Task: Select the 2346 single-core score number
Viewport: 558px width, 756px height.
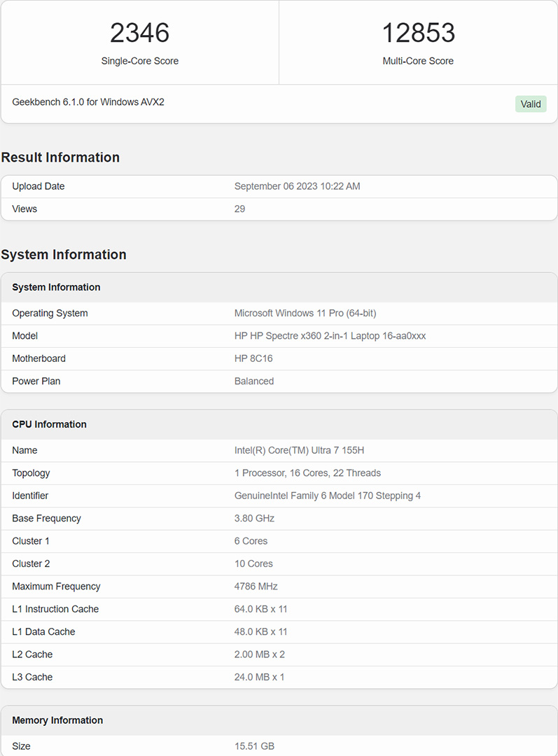Action: [x=139, y=33]
